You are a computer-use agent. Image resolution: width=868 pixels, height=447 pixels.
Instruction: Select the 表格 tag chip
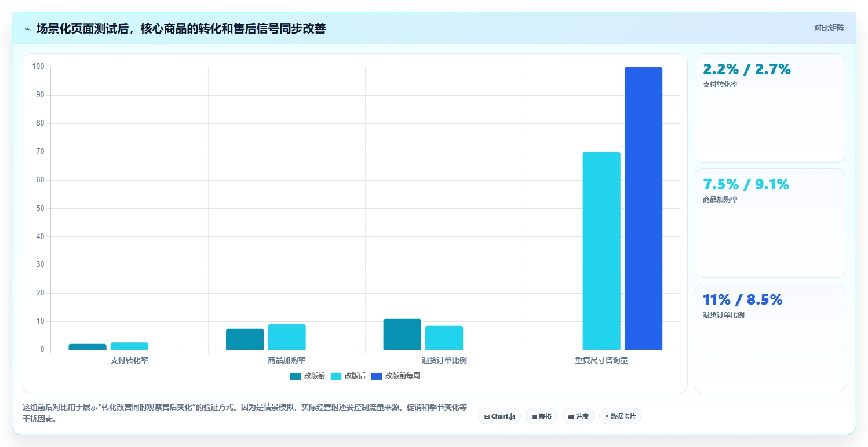point(541,416)
